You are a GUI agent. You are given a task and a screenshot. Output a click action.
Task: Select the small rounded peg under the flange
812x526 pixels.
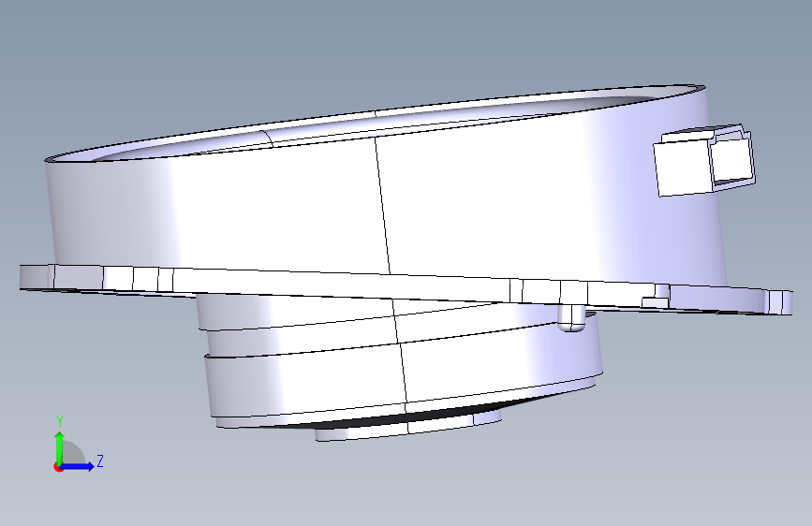click(571, 318)
